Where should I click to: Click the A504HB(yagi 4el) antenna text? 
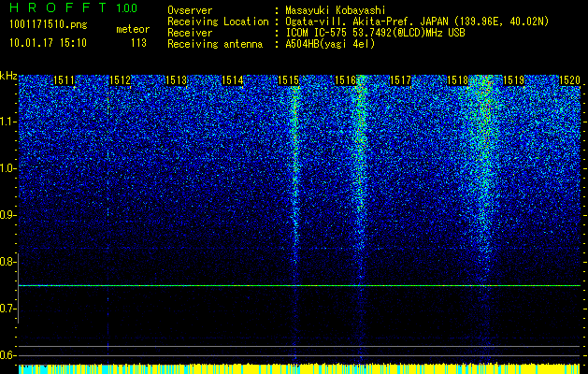pyautogui.click(x=330, y=44)
